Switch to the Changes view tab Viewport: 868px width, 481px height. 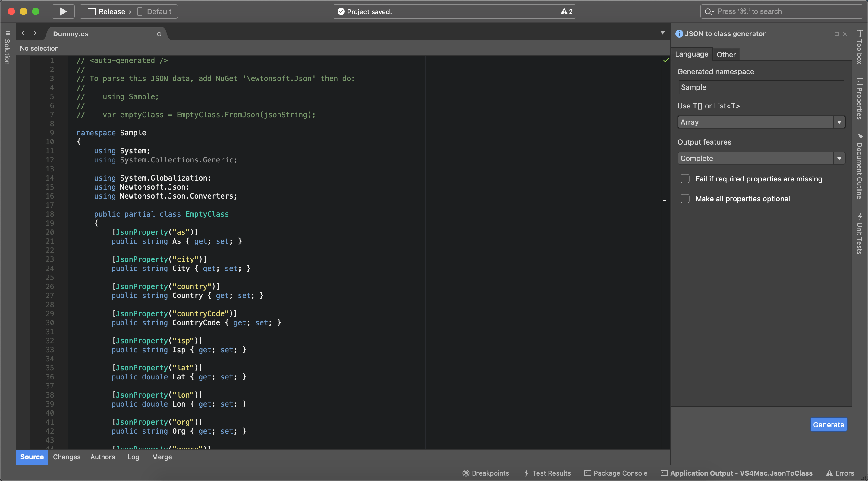point(67,457)
